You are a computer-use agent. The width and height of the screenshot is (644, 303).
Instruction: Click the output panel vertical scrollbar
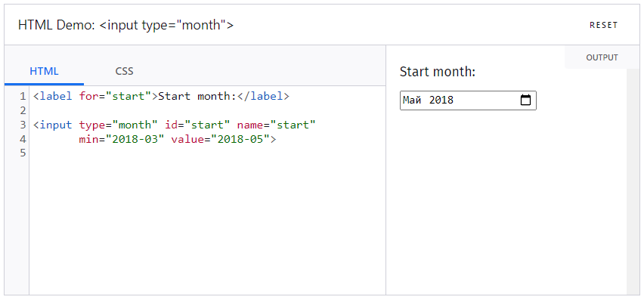point(633,181)
